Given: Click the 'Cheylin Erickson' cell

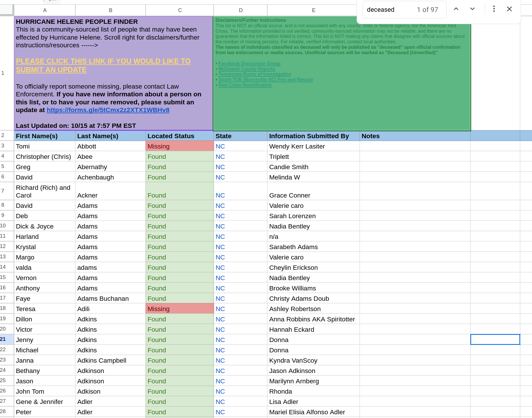Looking at the screenshot, I should (313, 267).
